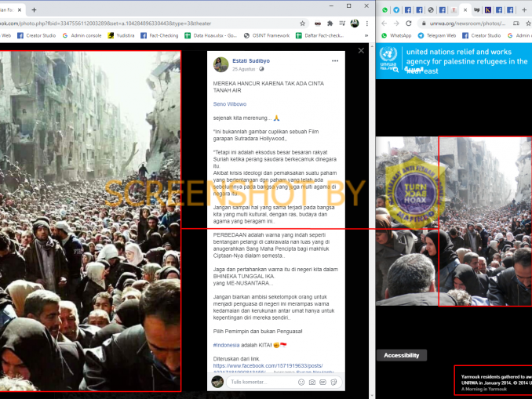Close the Facebook tab in left window
This screenshot has width=532, height=399.
pyautogui.click(x=20, y=10)
